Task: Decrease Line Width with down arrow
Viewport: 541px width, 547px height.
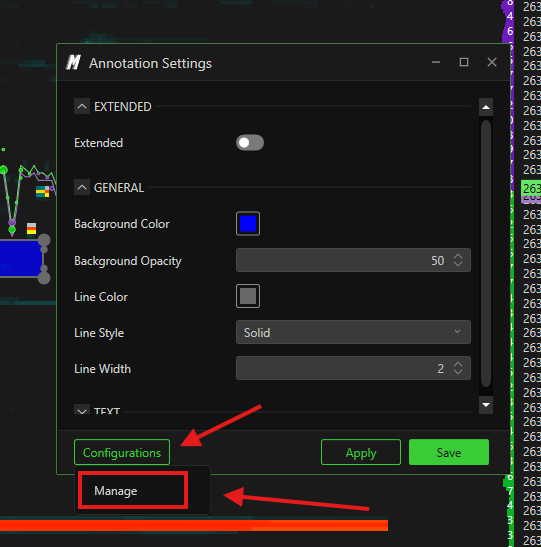Action: pos(458,372)
